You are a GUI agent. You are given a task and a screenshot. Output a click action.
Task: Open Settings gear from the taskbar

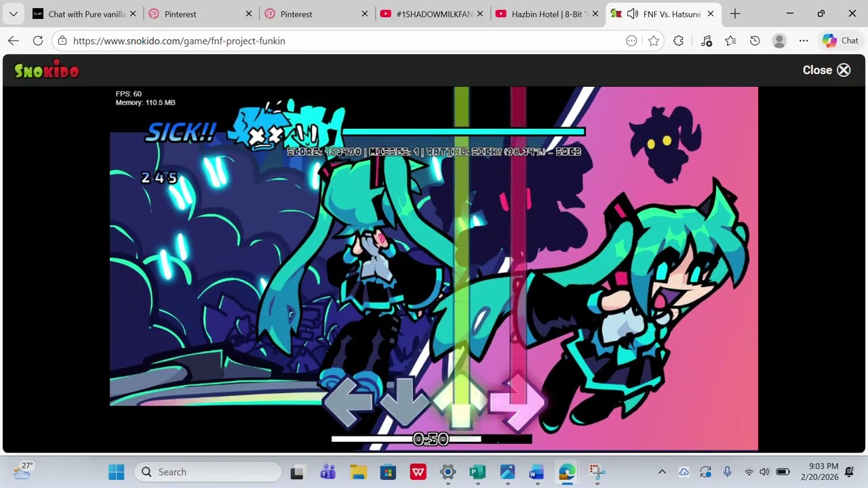[448, 472]
